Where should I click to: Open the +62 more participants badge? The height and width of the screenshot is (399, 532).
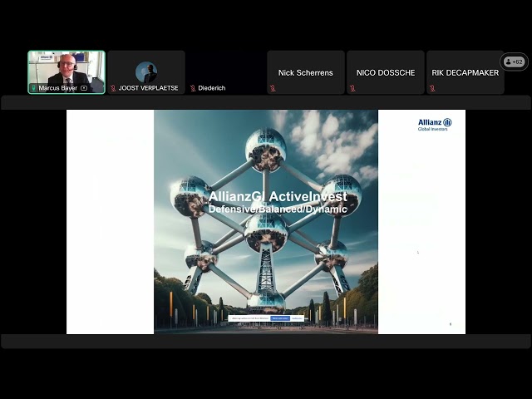[514, 62]
